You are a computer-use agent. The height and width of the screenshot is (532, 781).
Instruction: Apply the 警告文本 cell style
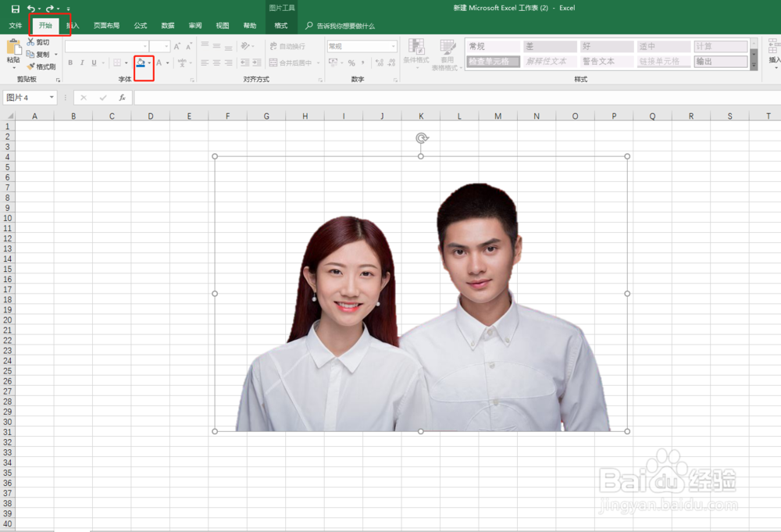tap(606, 61)
